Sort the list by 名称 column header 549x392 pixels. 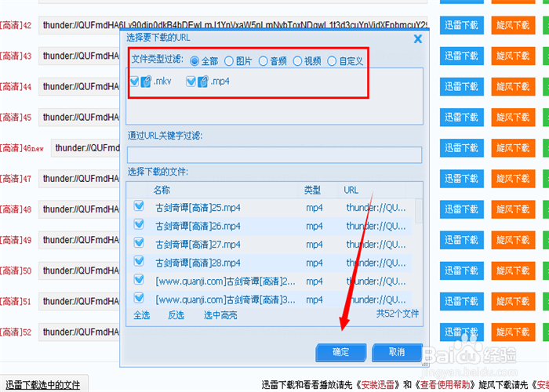(x=162, y=190)
